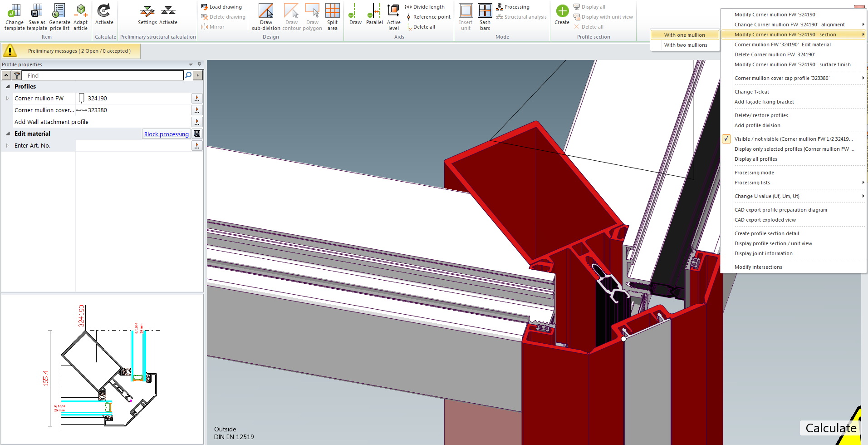Click the Split area tool
The height and width of the screenshot is (445, 868).
(332, 11)
